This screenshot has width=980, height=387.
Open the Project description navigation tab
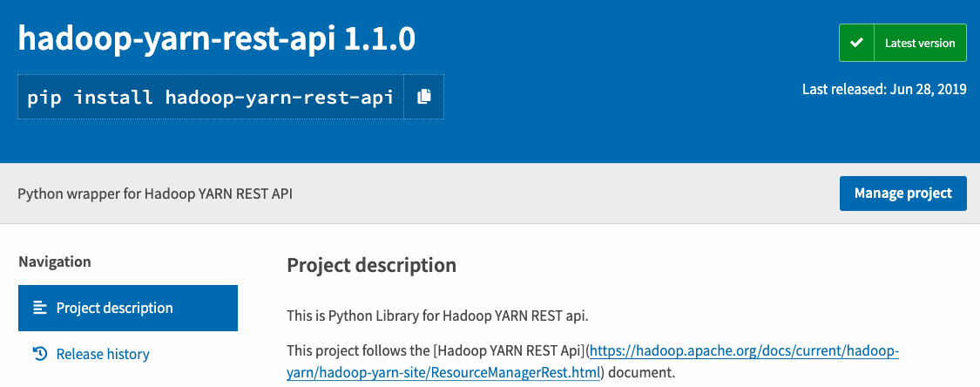coord(128,308)
